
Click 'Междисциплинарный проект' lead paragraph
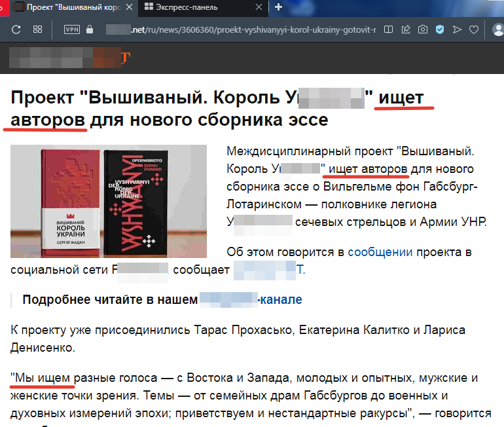pos(357,187)
